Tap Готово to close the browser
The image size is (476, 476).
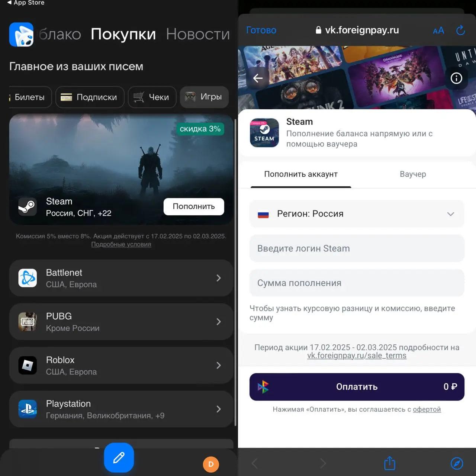(x=261, y=30)
